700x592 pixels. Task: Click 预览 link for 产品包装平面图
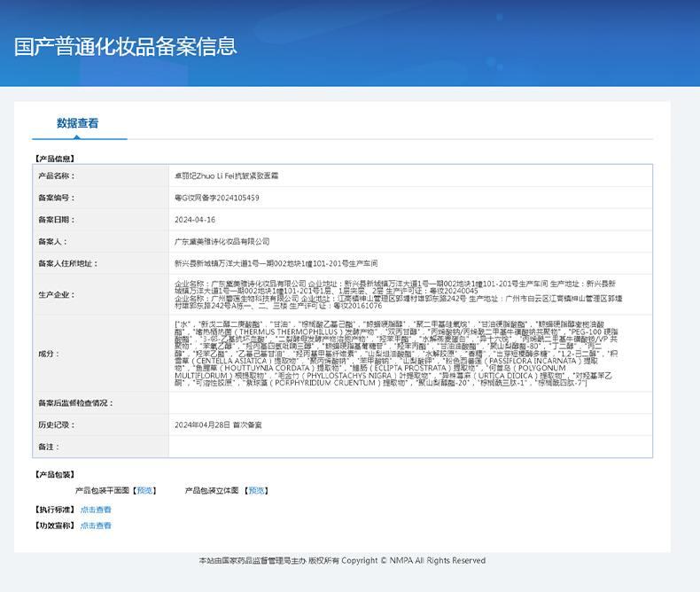pos(145,490)
